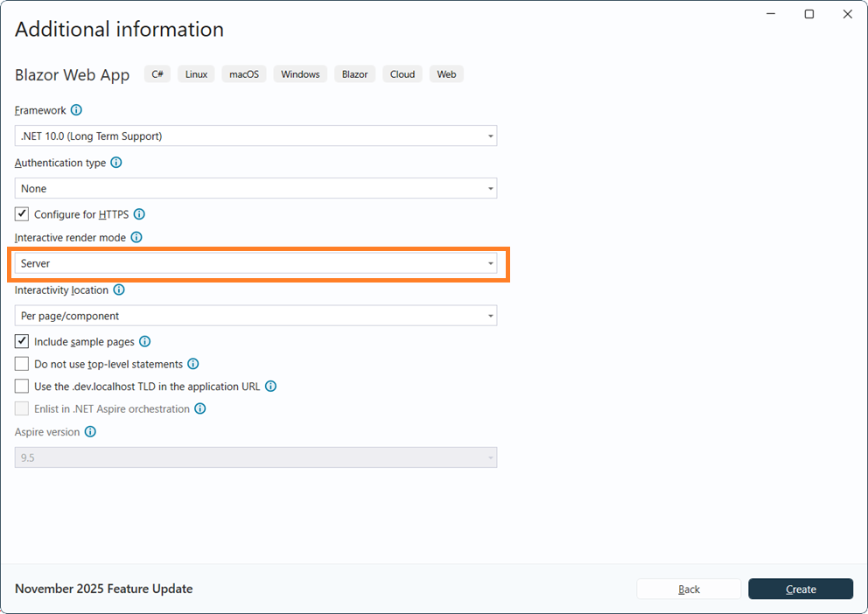The width and height of the screenshot is (868, 614).
Task: Click the Back button
Action: pyautogui.click(x=689, y=589)
